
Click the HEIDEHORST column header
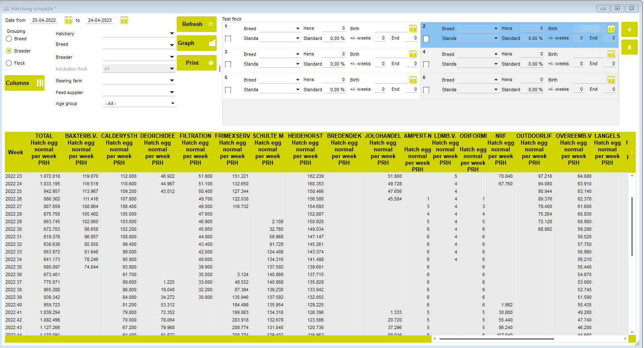click(x=305, y=149)
